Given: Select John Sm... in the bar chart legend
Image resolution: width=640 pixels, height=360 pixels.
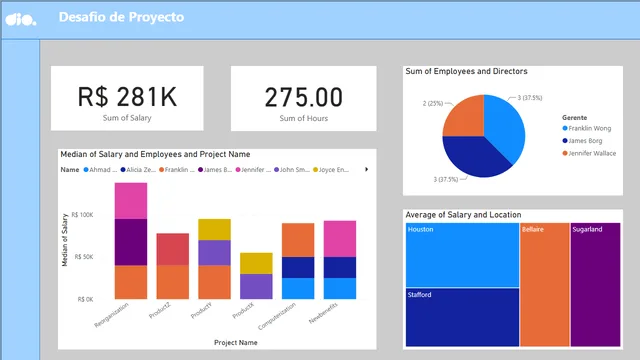Looking at the screenshot, I should [x=292, y=170].
